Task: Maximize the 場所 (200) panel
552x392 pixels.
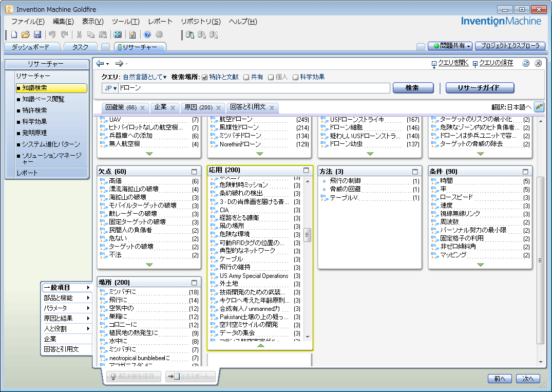Action: (194, 283)
